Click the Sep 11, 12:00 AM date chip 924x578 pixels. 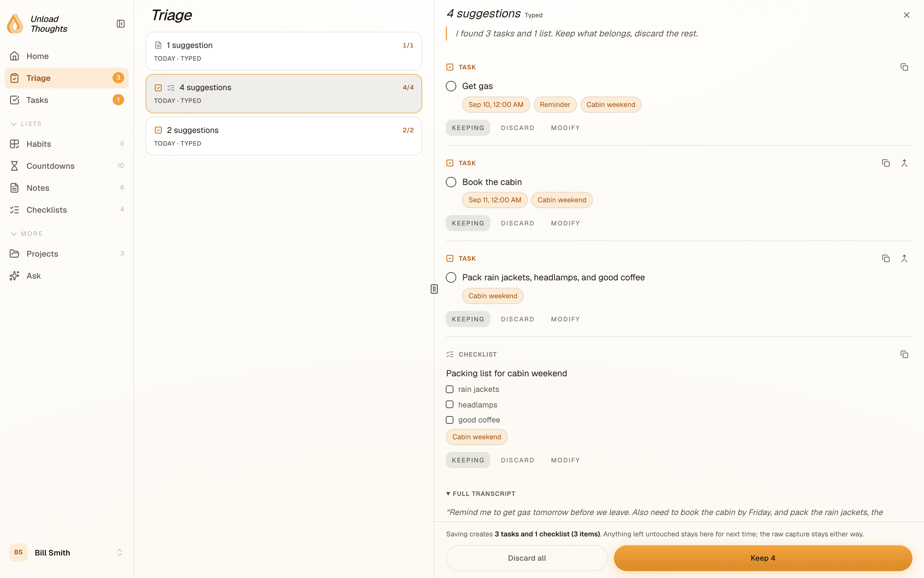coord(494,200)
